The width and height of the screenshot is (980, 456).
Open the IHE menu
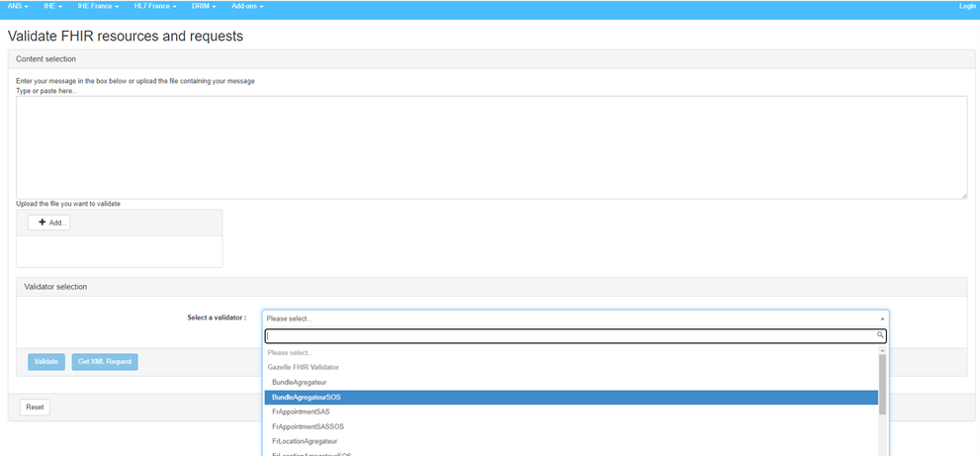click(53, 6)
